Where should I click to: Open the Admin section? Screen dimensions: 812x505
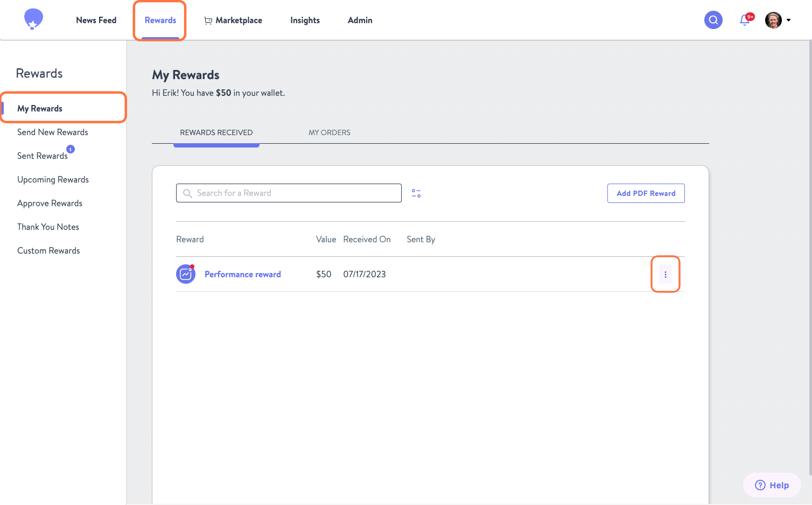360,20
